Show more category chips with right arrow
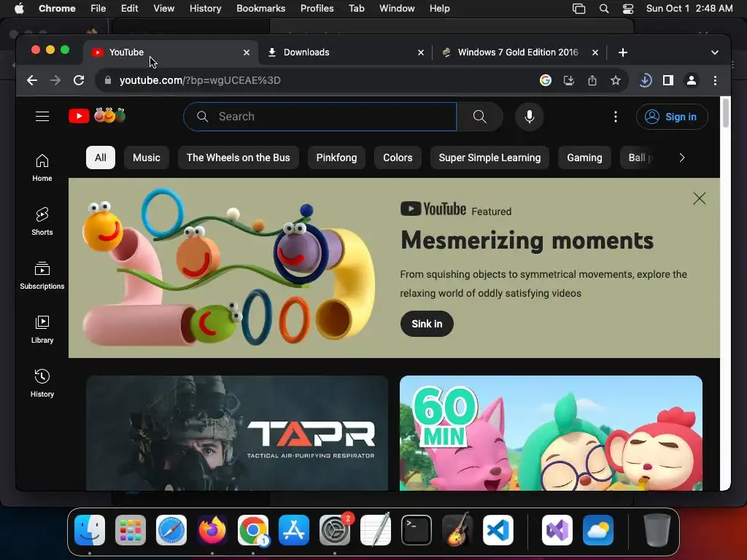 682,157
